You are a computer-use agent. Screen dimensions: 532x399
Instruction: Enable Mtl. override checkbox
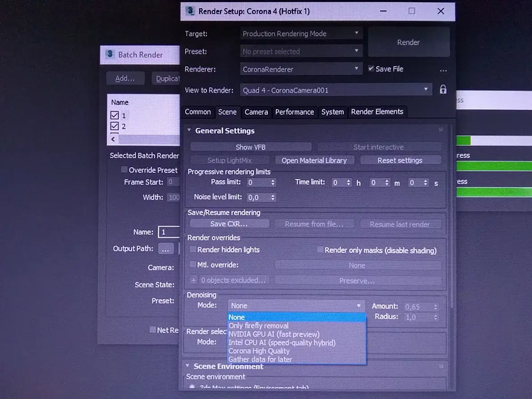click(193, 264)
